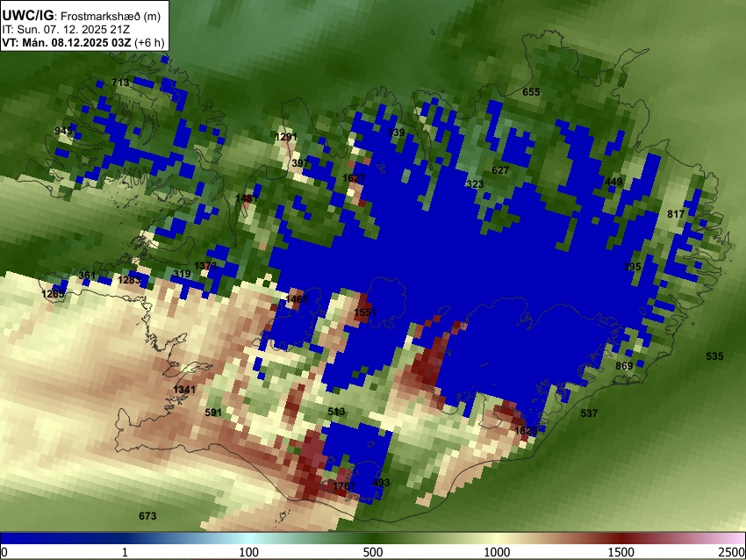Screen dimensions: 746x560
Task: Click the '945' map value
Action: pos(63,131)
